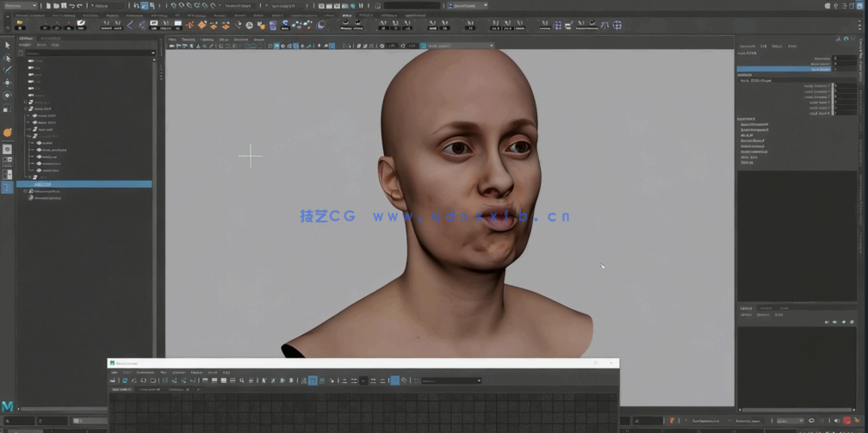868x433 pixels.
Task: Click the Outliner vertical scrollbar
Action: 155,129
